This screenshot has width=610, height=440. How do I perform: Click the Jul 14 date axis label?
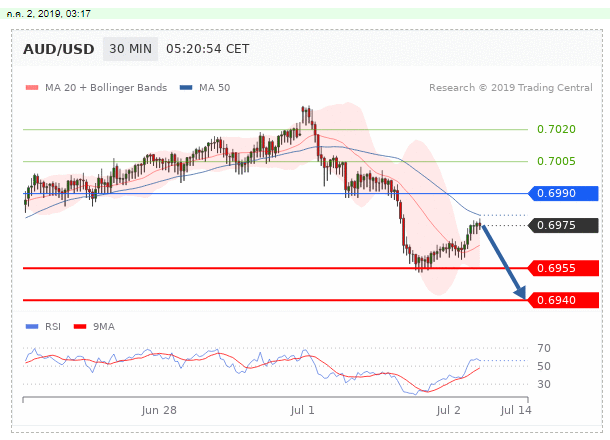click(516, 410)
